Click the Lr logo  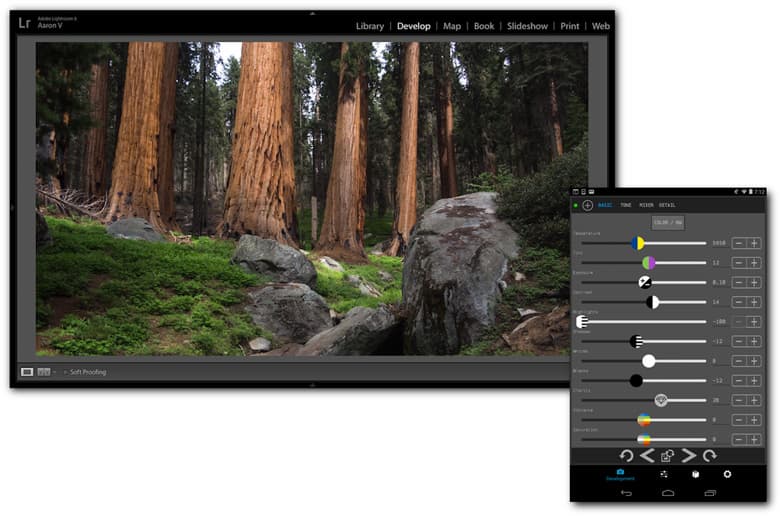point(24,23)
